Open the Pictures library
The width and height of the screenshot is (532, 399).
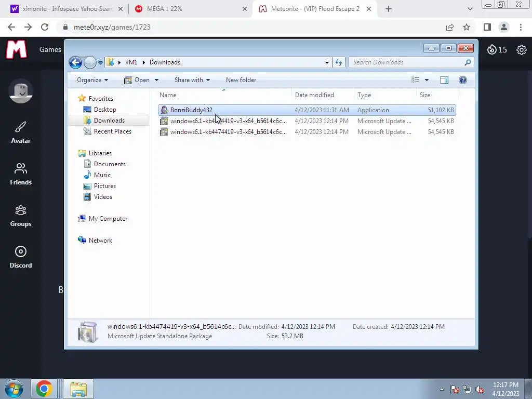(x=100, y=186)
